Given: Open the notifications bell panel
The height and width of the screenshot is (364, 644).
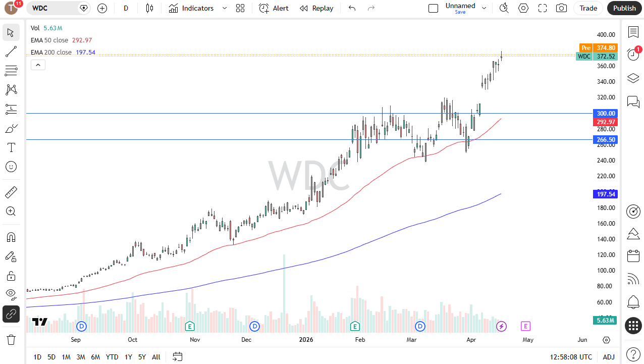Looking at the screenshot, I should point(633,302).
